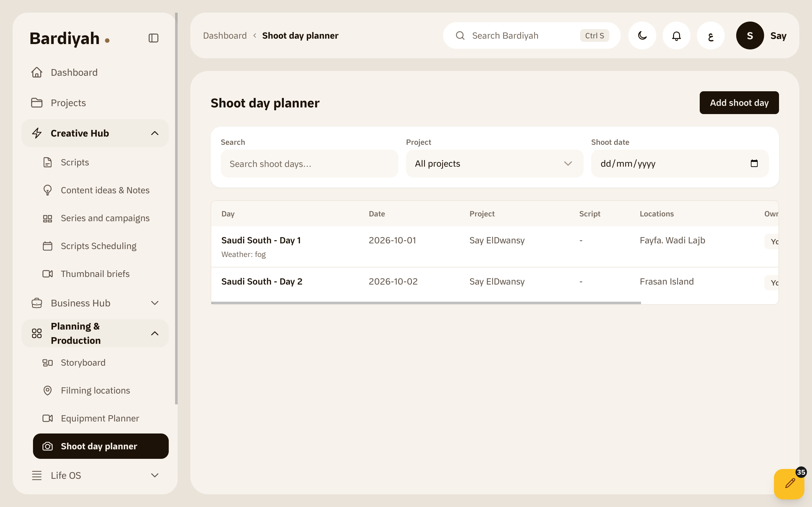Viewport: 812px width, 507px height.
Task: Toggle dark mode with the moon icon
Action: click(x=642, y=35)
